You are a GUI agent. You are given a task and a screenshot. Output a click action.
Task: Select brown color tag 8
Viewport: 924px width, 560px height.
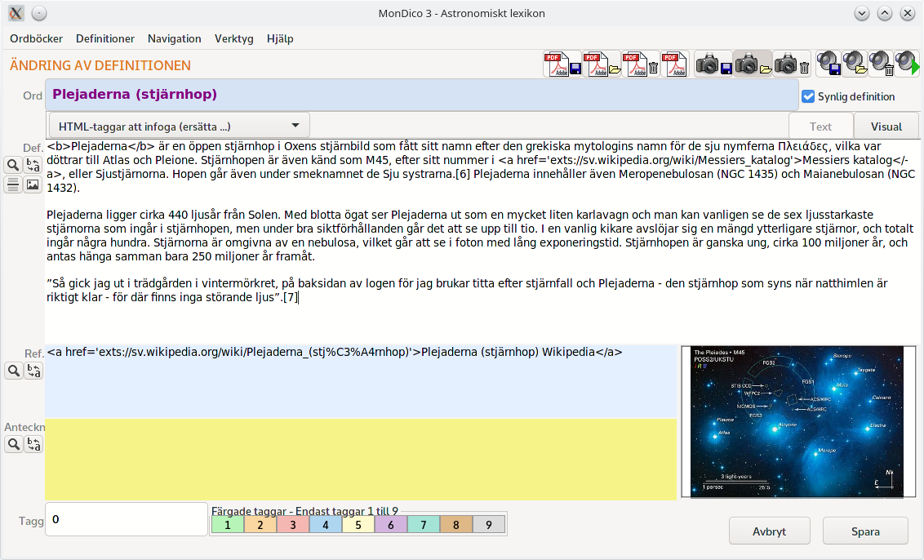click(x=456, y=524)
